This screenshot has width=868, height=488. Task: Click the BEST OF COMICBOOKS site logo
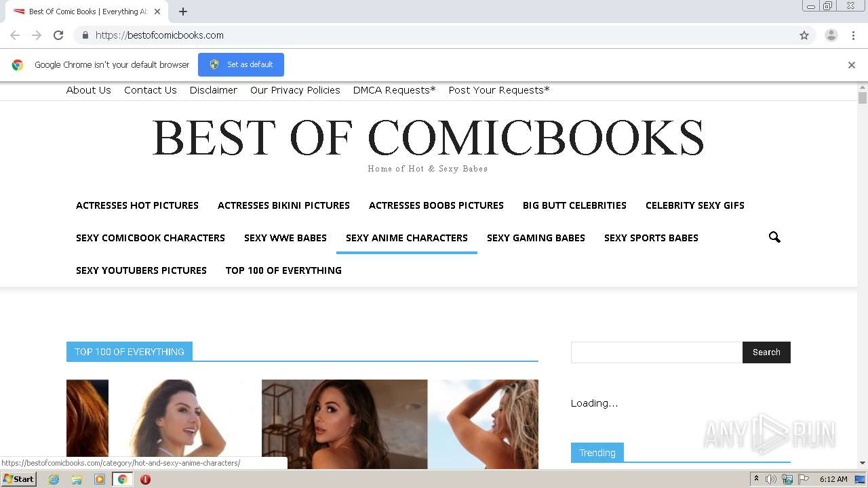(x=428, y=138)
